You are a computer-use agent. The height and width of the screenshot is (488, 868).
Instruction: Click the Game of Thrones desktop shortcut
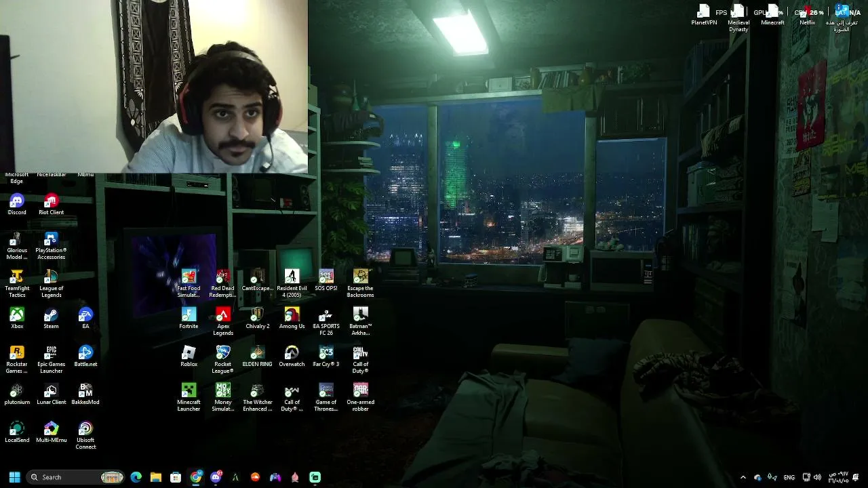click(326, 398)
